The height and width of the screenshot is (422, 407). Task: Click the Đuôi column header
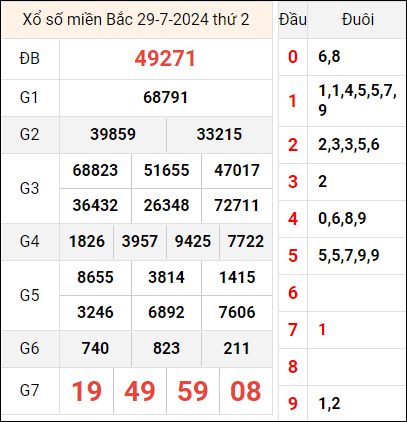[x=358, y=20]
